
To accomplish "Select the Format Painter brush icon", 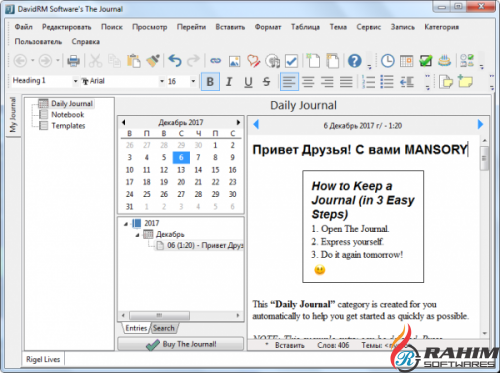I will click(153, 61).
